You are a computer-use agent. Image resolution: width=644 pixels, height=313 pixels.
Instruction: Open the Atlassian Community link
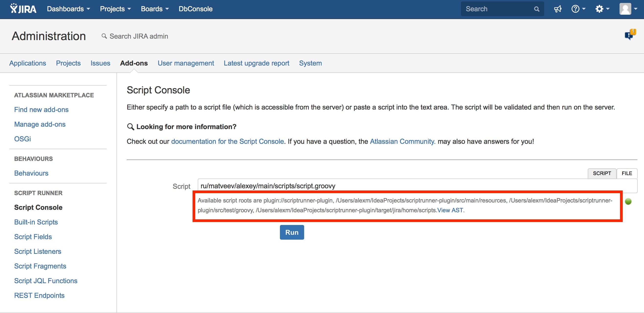click(x=402, y=142)
